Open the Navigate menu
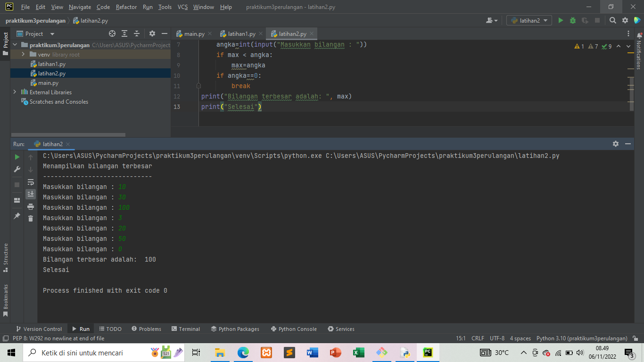The image size is (644, 362). (79, 7)
